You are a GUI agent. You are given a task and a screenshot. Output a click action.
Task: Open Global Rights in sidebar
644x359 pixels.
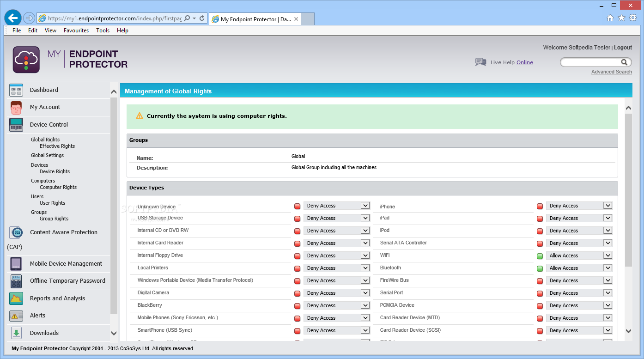pyautogui.click(x=45, y=140)
